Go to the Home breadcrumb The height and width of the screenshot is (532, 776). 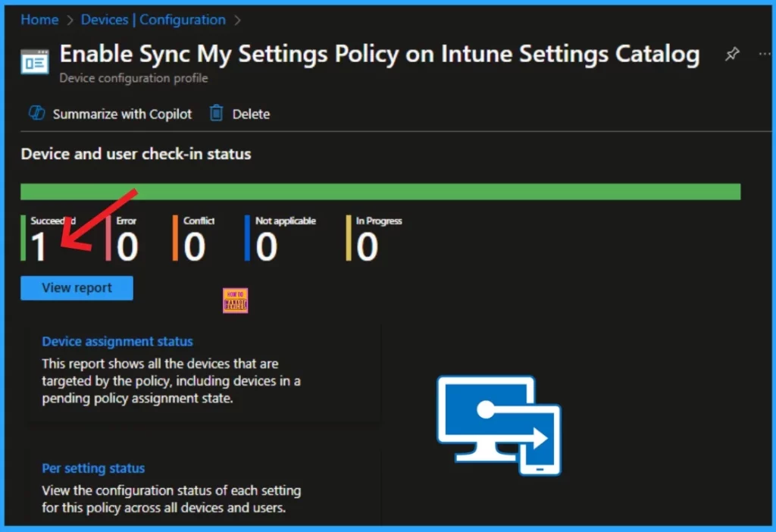coord(39,20)
